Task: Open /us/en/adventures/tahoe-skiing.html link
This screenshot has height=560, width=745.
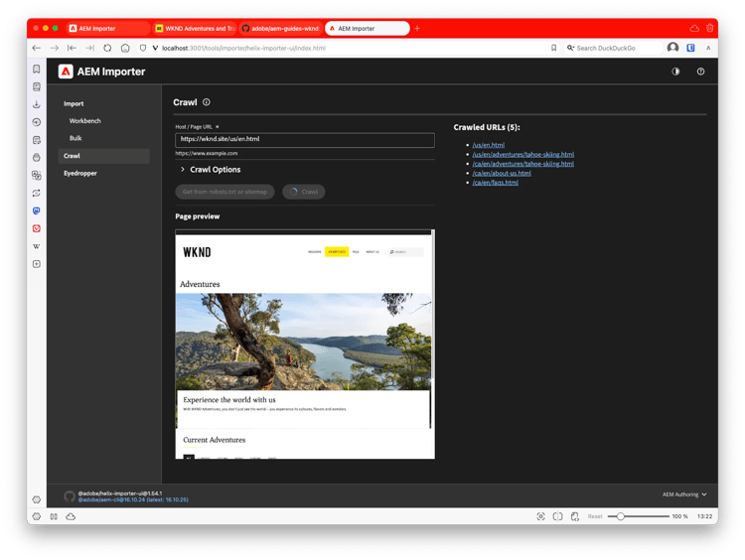Action: pyautogui.click(x=523, y=154)
